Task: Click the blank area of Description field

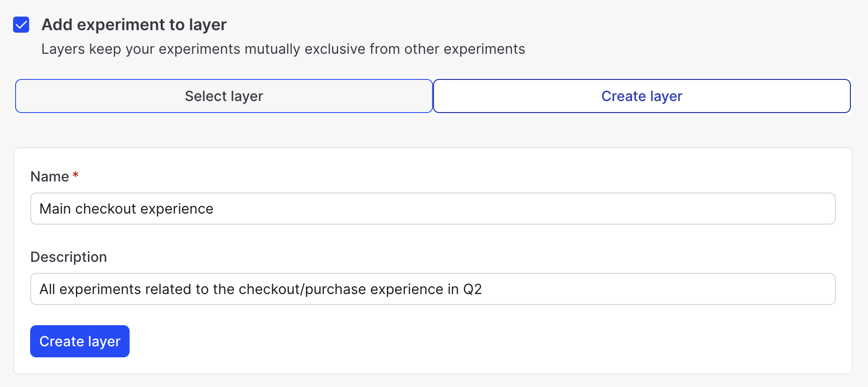Action: pyautogui.click(x=653, y=289)
